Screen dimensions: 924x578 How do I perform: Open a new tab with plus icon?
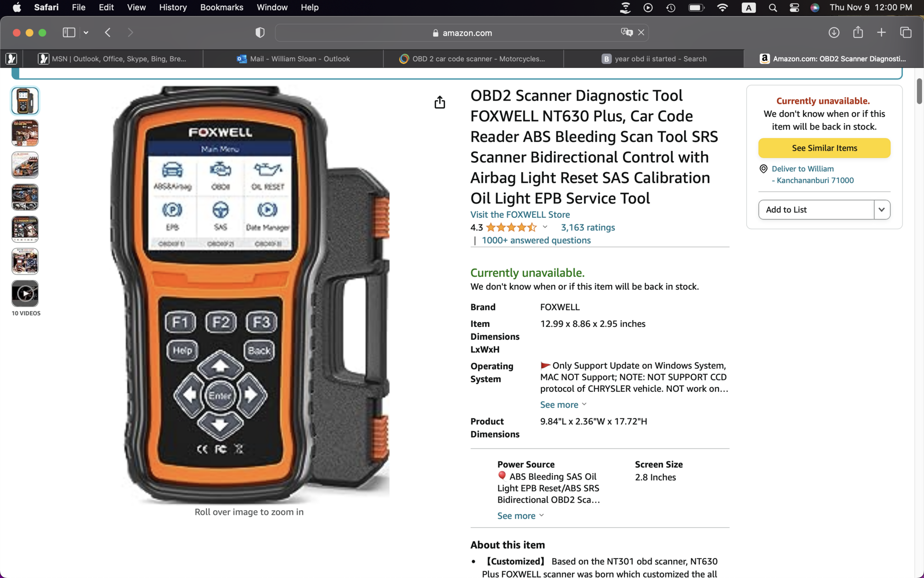[881, 33]
